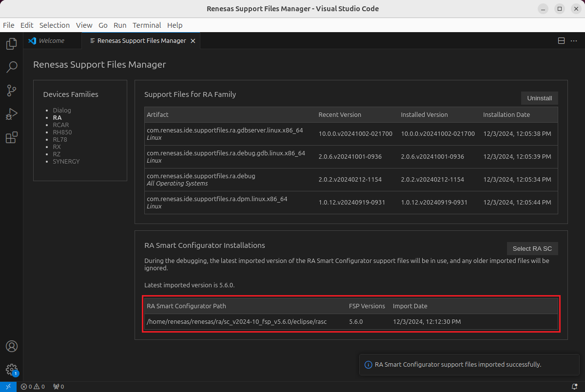The width and height of the screenshot is (585, 392).
Task: Click the ra.debug.gdb.linux.x86_64 artifact name
Action: (x=226, y=153)
